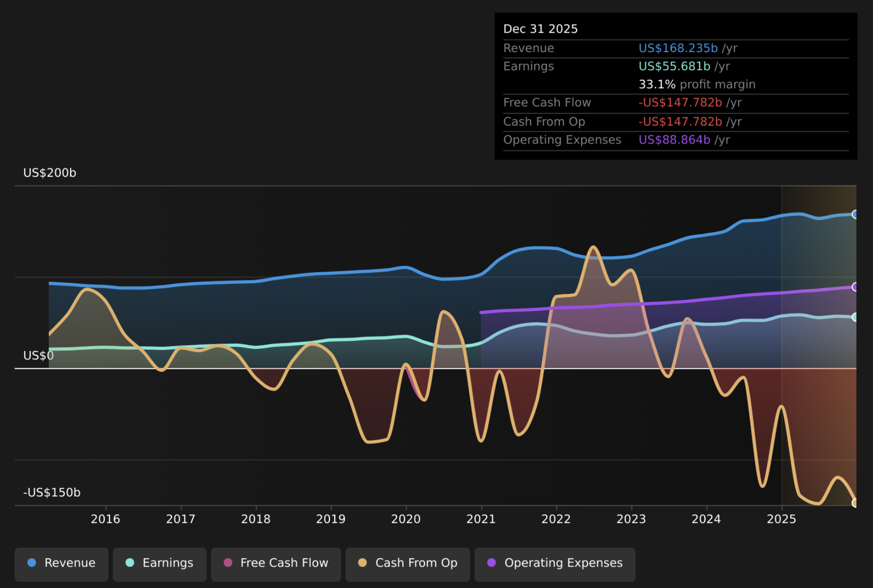Image resolution: width=873 pixels, height=588 pixels.
Task: Click the teal Earnings endpoint marker
Action: (855, 317)
